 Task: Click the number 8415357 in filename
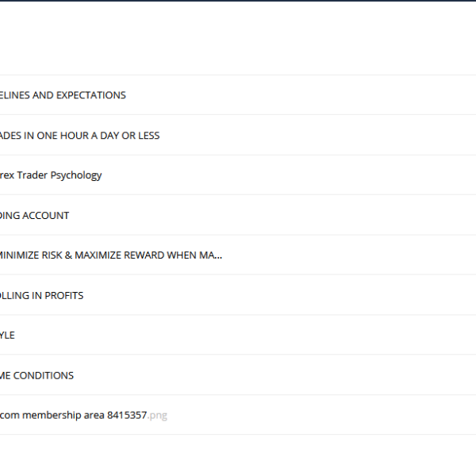[127, 415]
